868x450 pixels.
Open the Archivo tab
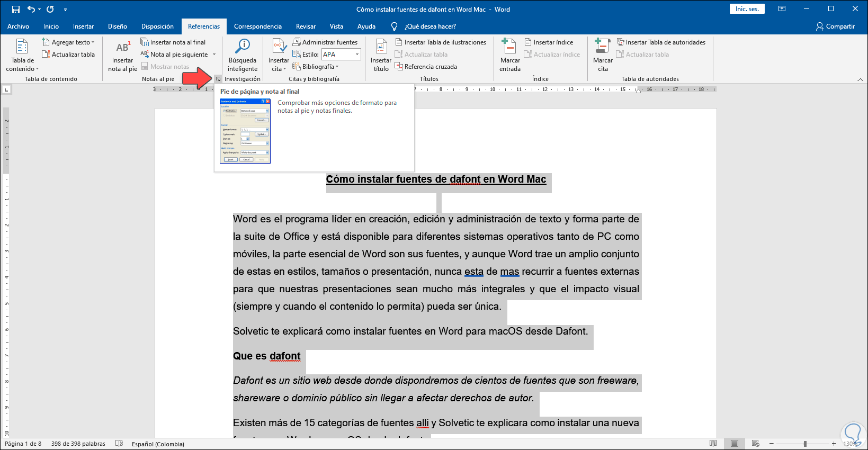pos(18,26)
